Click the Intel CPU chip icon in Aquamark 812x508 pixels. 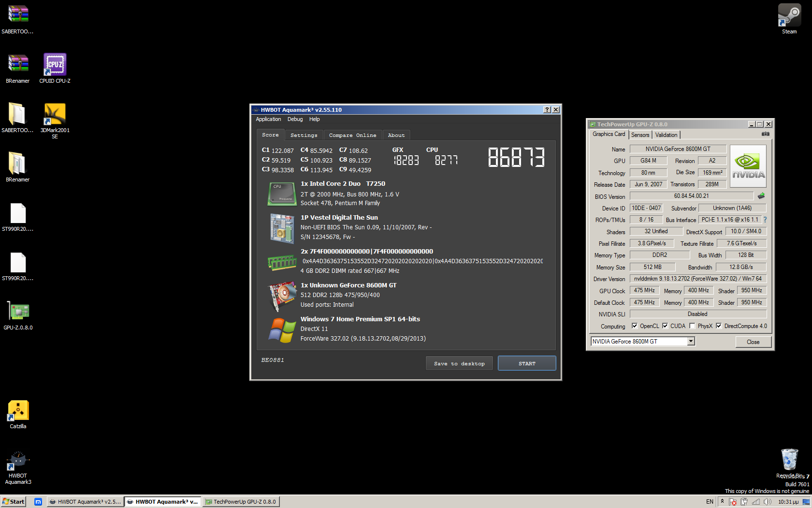pyautogui.click(x=282, y=194)
